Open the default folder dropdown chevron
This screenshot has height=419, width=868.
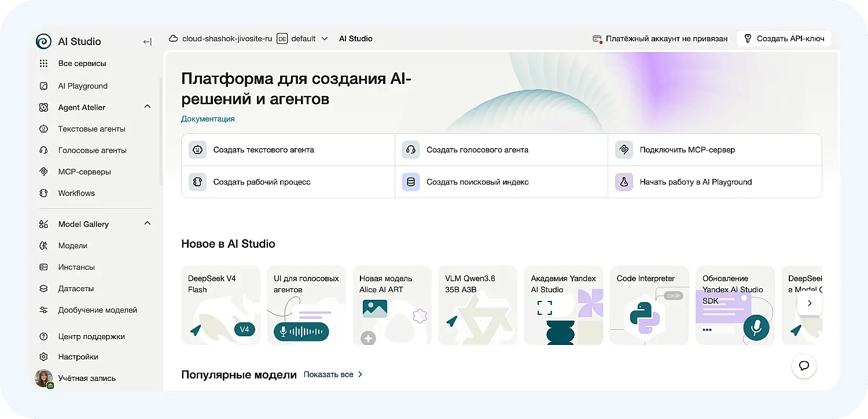coord(324,39)
